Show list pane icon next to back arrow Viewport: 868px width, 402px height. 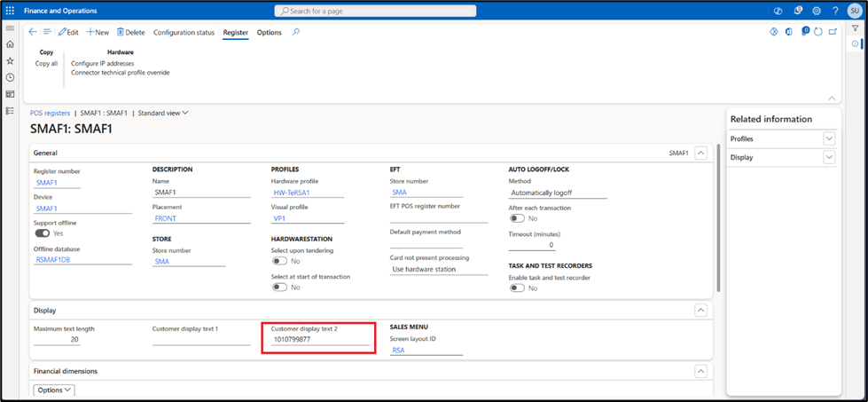coord(48,32)
